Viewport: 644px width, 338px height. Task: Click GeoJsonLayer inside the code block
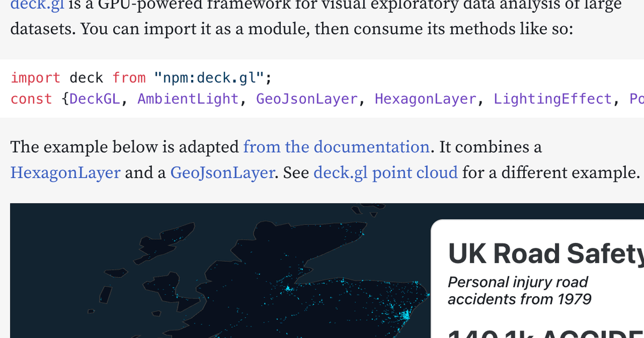coord(306,99)
